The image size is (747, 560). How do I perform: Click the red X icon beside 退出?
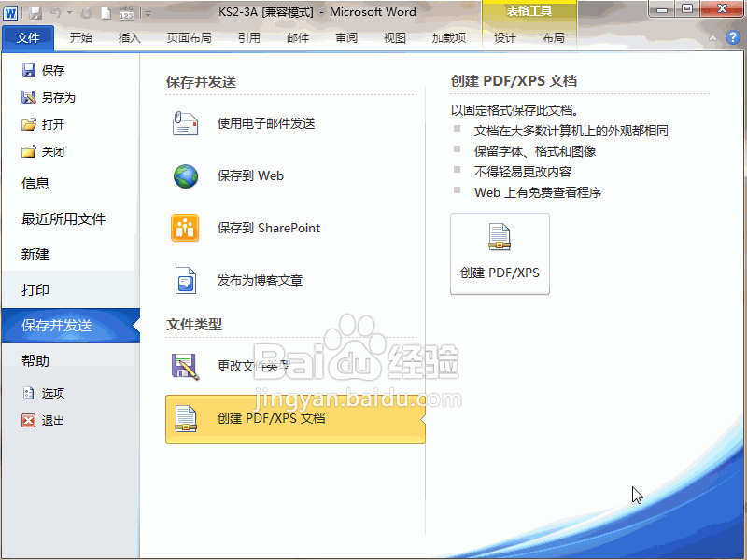click(x=29, y=420)
